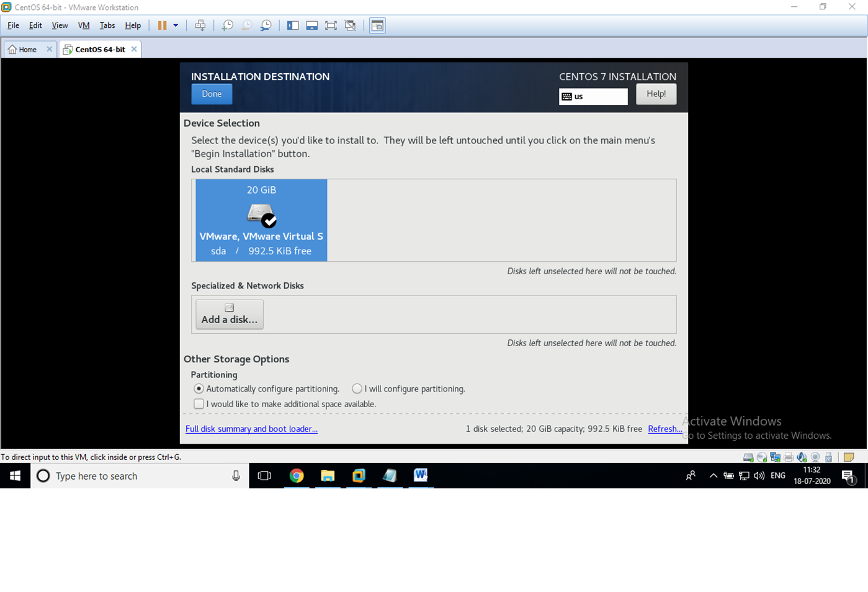Expand the Windows notification area chevron

coord(714,476)
